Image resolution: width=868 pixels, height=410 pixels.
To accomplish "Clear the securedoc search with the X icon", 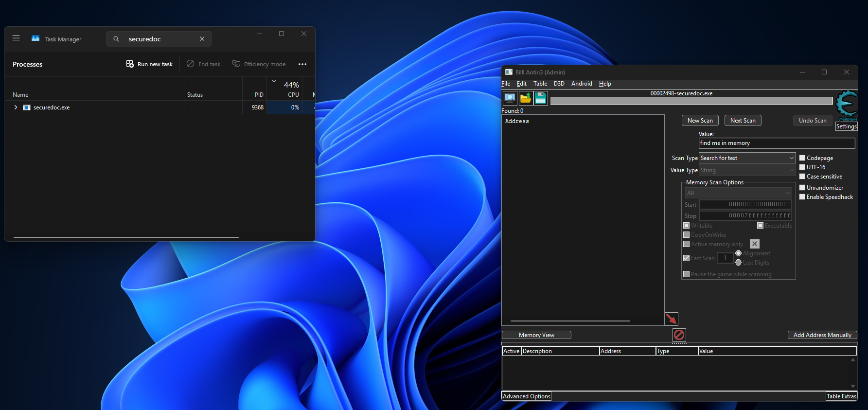I will click(202, 39).
